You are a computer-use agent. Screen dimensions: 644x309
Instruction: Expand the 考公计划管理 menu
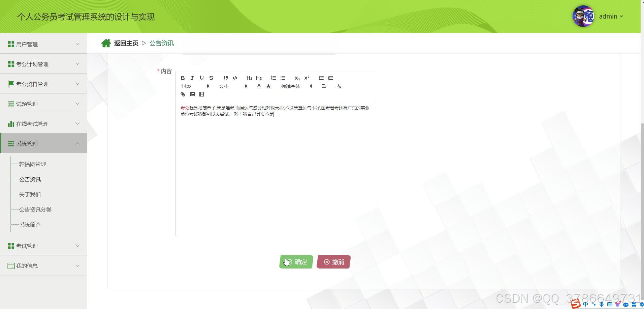tap(43, 64)
